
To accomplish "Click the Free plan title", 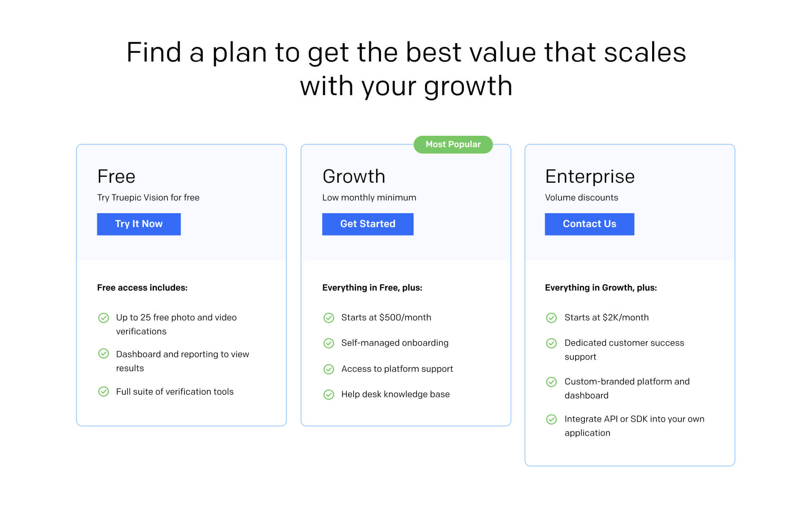I will (116, 176).
